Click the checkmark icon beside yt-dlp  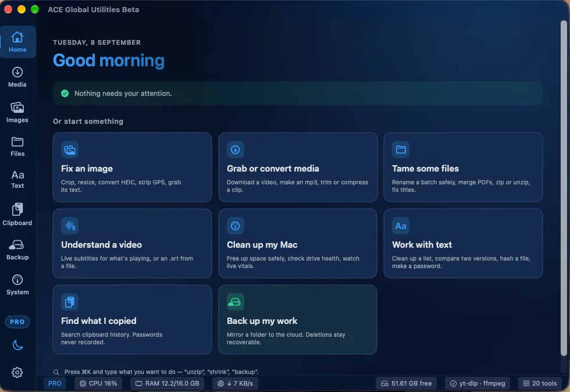453,384
